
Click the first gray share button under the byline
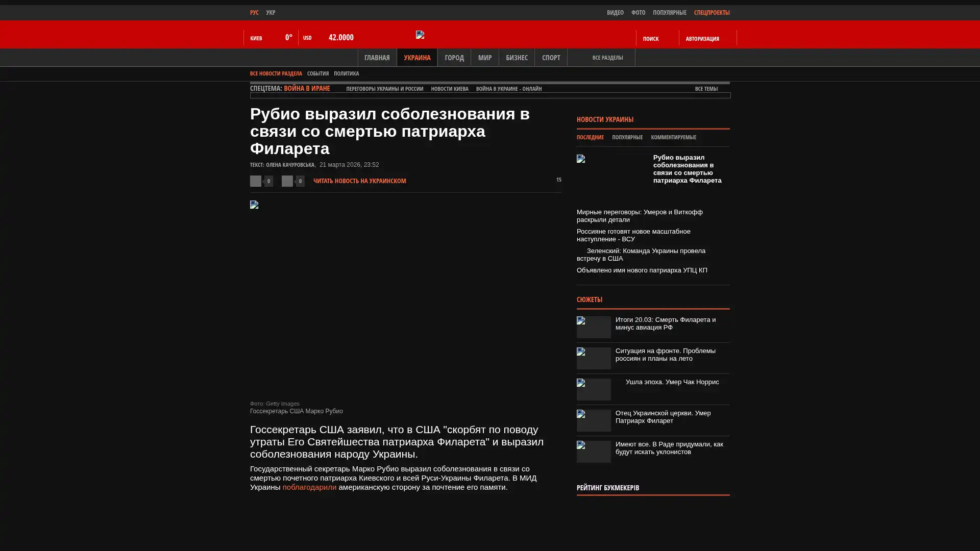click(x=256, y=181)
